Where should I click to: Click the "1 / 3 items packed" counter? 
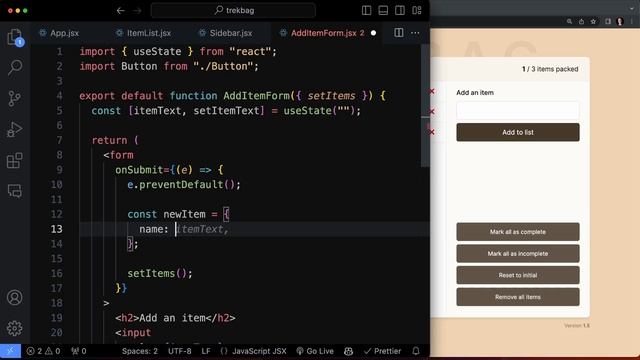(550, 69)
